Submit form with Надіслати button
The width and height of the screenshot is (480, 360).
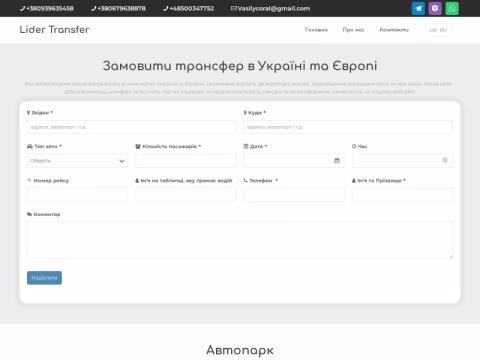(x=44, y=278)
